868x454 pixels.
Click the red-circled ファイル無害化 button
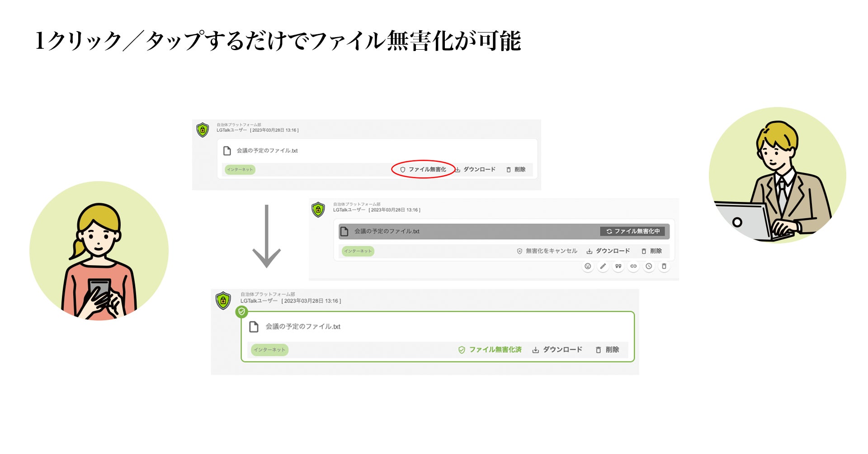tap(423, 169)
